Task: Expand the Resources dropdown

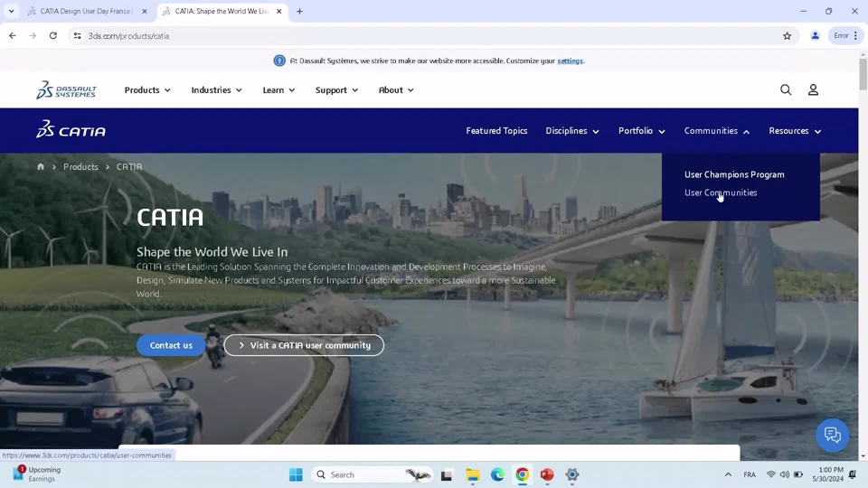Action: tap(795, 130)
